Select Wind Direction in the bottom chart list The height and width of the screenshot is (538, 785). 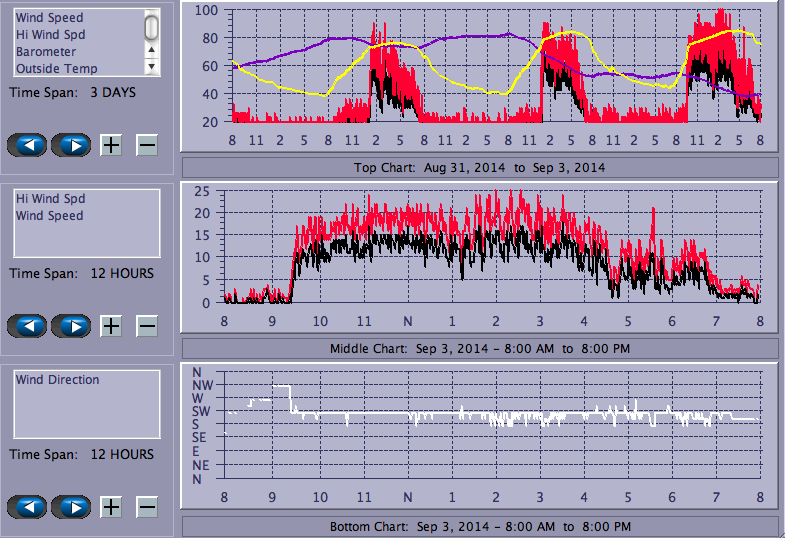pos(57,380)
